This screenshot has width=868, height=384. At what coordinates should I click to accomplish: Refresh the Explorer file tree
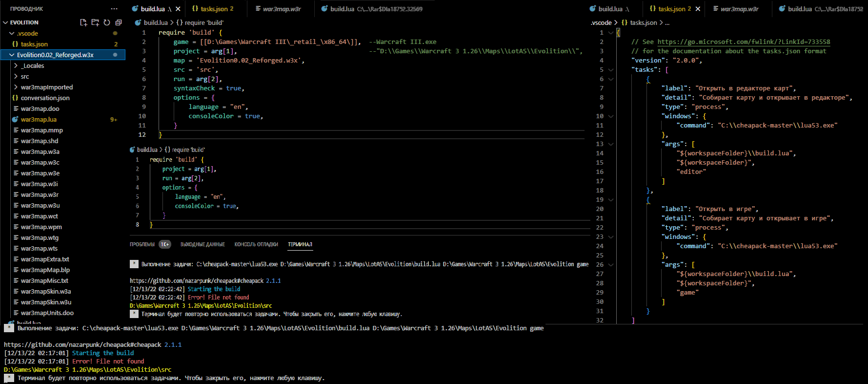point(107,22)
